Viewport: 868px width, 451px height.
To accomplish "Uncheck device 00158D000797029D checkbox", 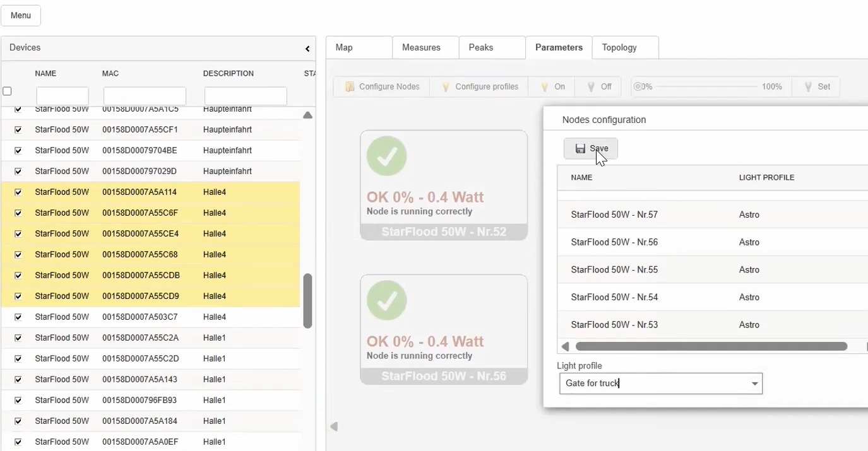I will point(18,172).
